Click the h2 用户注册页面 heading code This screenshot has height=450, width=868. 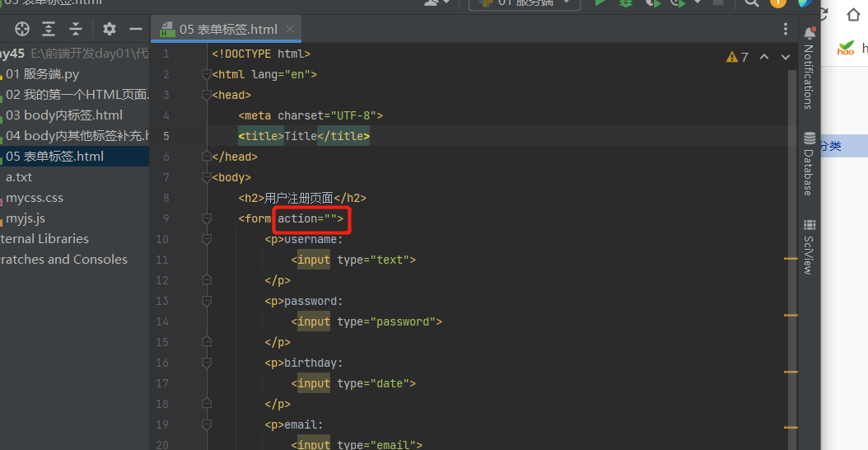(x=302, y=198)
